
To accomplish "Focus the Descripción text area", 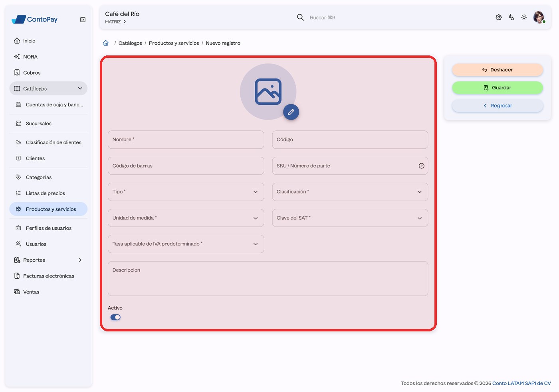I will click(268, 279).
